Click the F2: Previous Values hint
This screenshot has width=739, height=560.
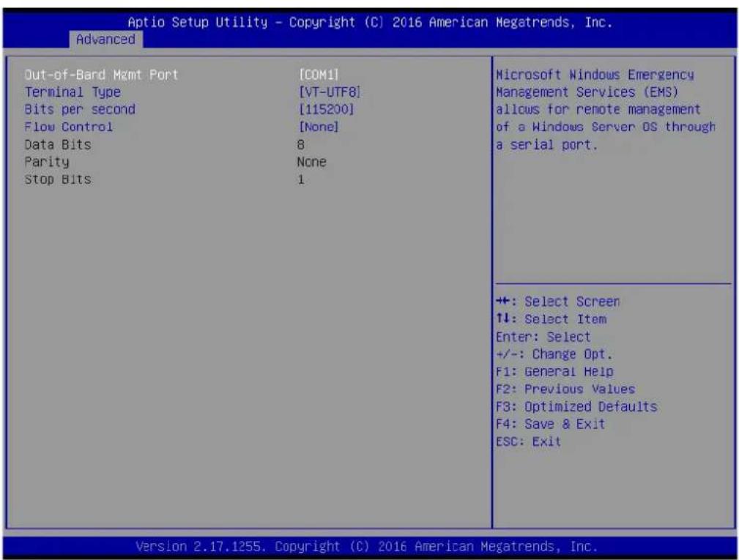(565, 389)
